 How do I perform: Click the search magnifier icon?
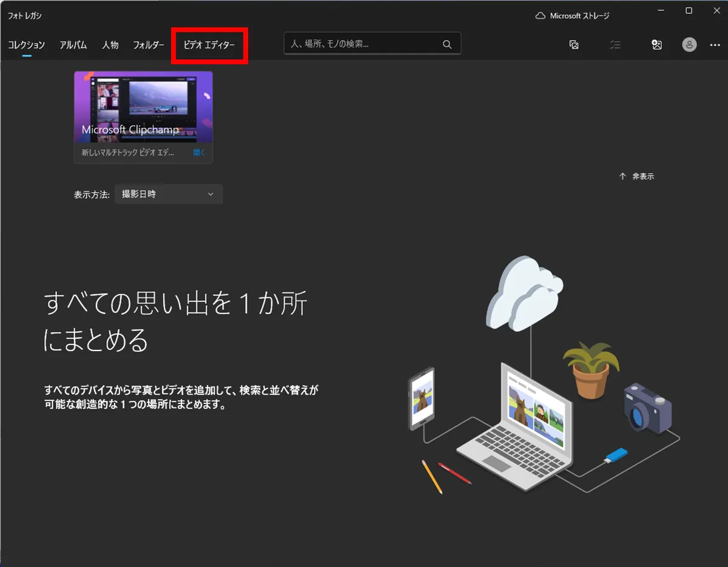tap(447, 44)
